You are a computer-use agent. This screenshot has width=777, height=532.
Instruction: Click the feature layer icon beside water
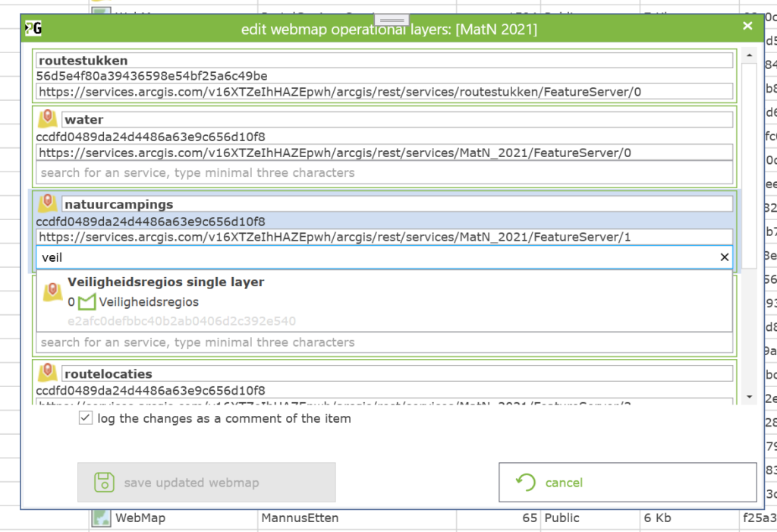(48, 118)
